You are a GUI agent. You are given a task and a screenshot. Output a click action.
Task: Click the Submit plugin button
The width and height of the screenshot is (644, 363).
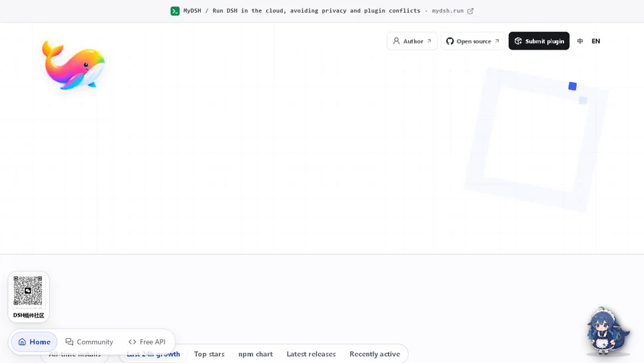click(x=539, y=41)
